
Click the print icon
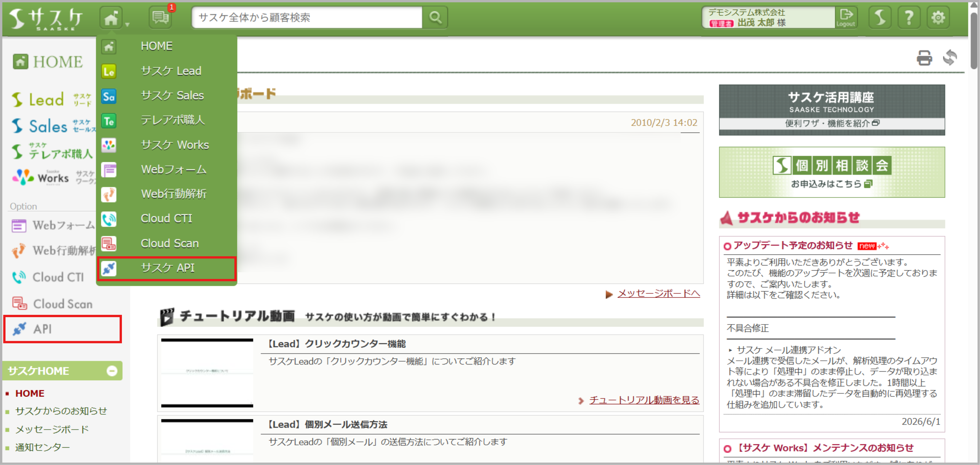924,58
